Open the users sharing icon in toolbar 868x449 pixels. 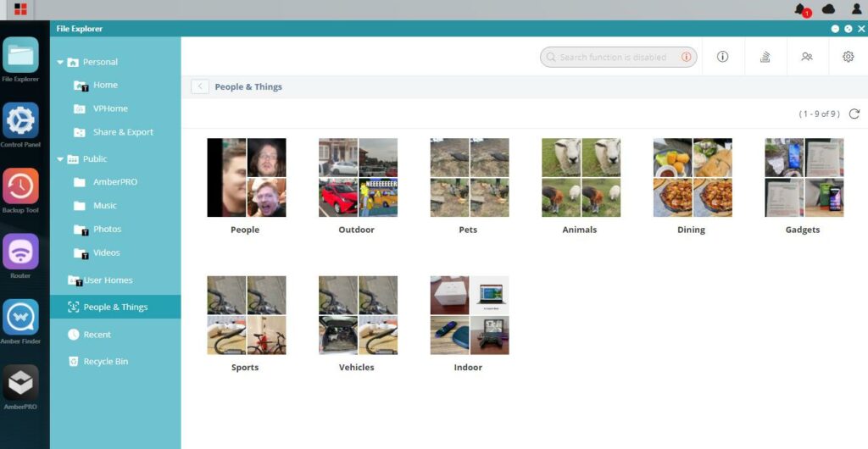(806, 57)
